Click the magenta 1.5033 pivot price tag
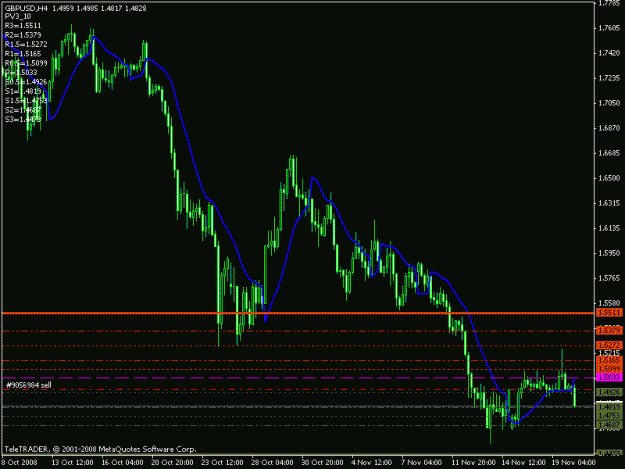Viewport: 625px width, 469px height. tap(609, 377)
